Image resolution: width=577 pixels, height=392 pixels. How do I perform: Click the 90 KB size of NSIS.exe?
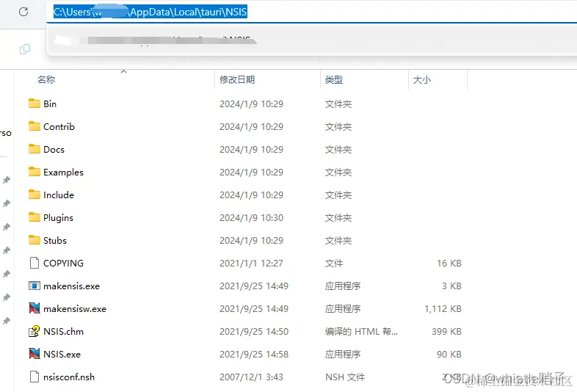449,355
